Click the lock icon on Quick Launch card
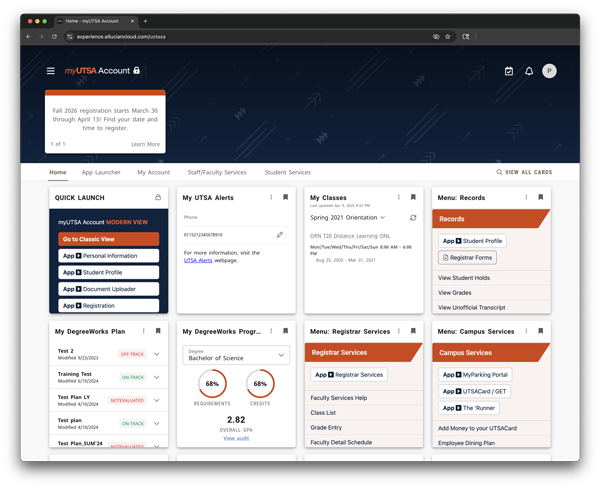Screen dimensions: 600x488 (158, 197)
